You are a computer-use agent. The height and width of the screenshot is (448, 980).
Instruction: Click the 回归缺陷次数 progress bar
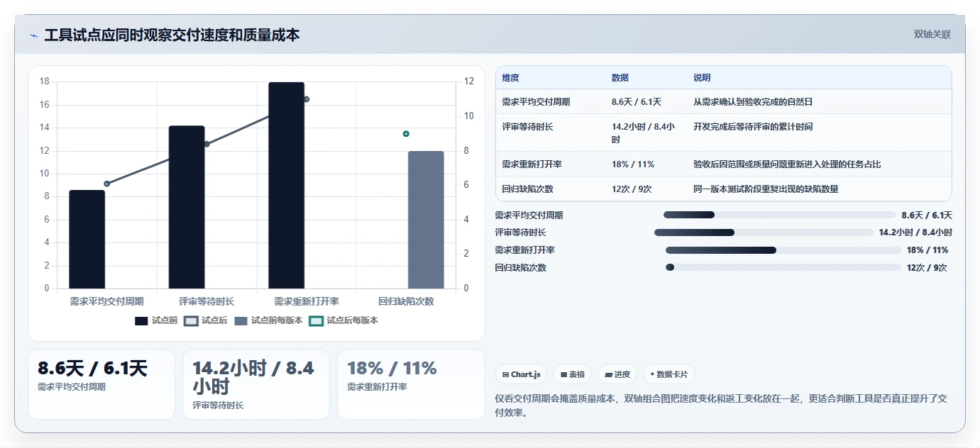point(783,267)
